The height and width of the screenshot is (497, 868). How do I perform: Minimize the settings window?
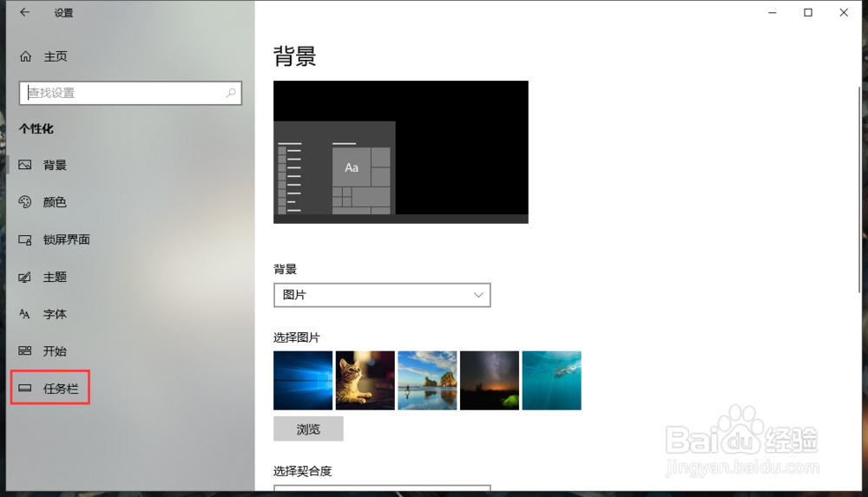(773, 12)
